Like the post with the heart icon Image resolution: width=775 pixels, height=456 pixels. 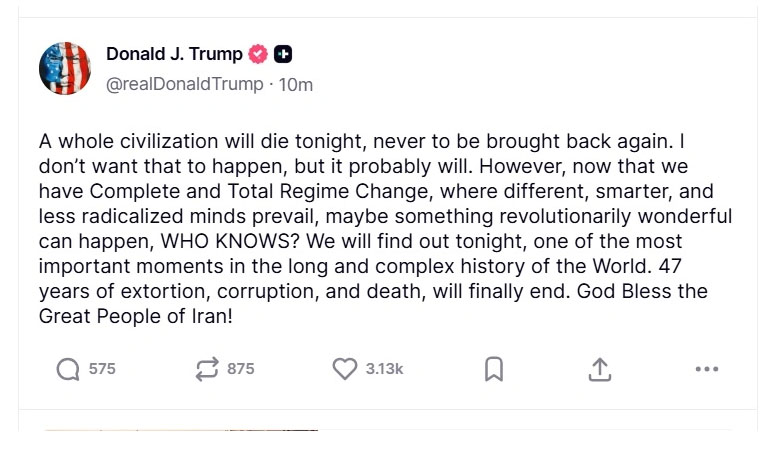345,369
